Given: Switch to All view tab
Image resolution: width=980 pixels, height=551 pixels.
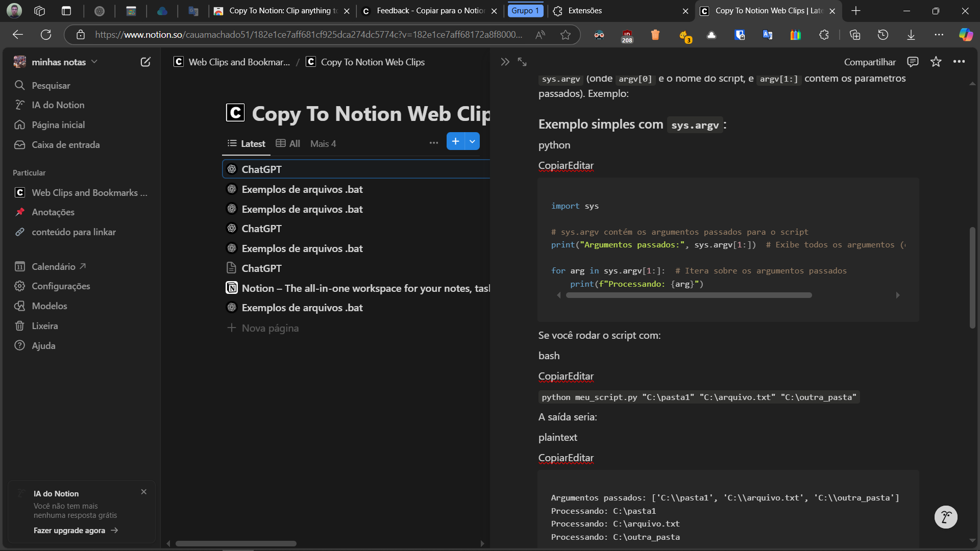Looking at the screenshot, I should [x=288, y=143].
